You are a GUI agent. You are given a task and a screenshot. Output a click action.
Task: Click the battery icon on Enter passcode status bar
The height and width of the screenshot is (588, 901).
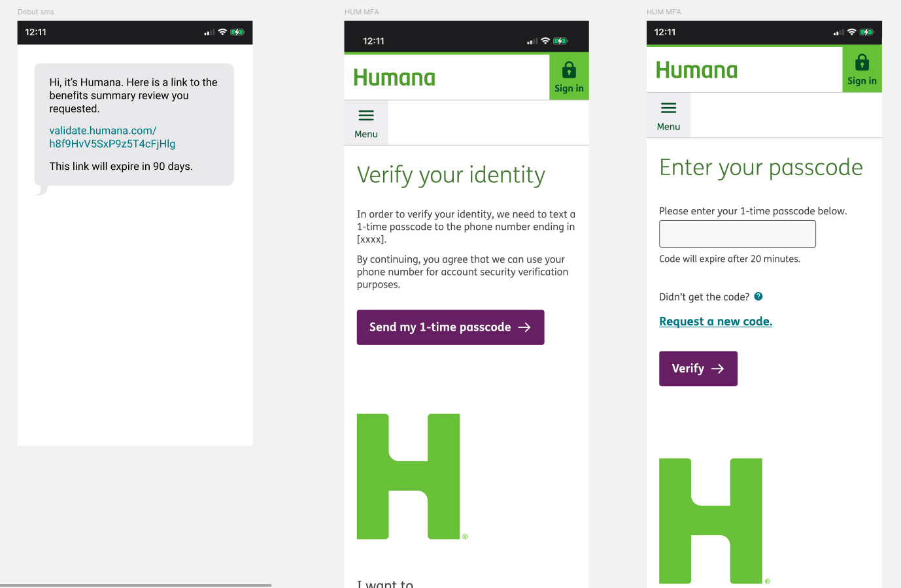(867, 32)
